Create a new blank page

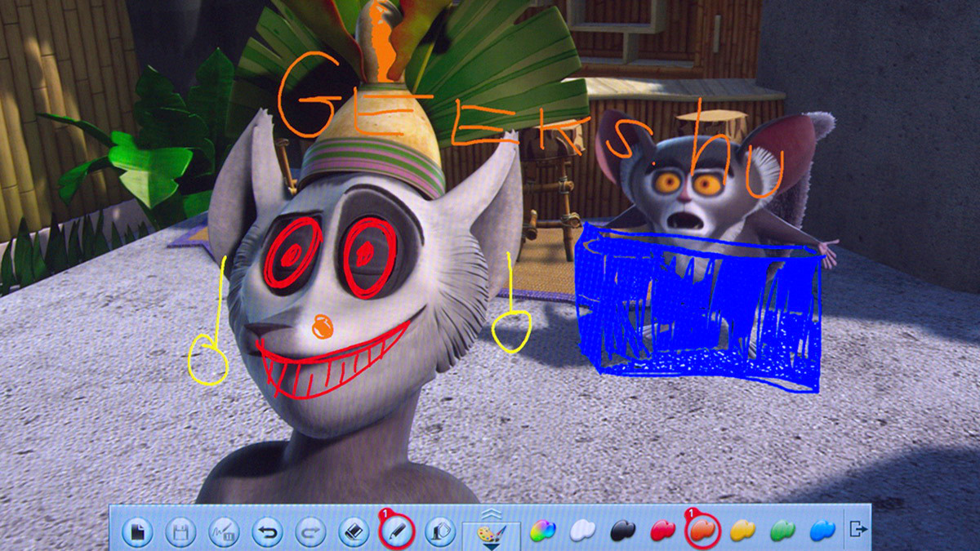[138, 532]
